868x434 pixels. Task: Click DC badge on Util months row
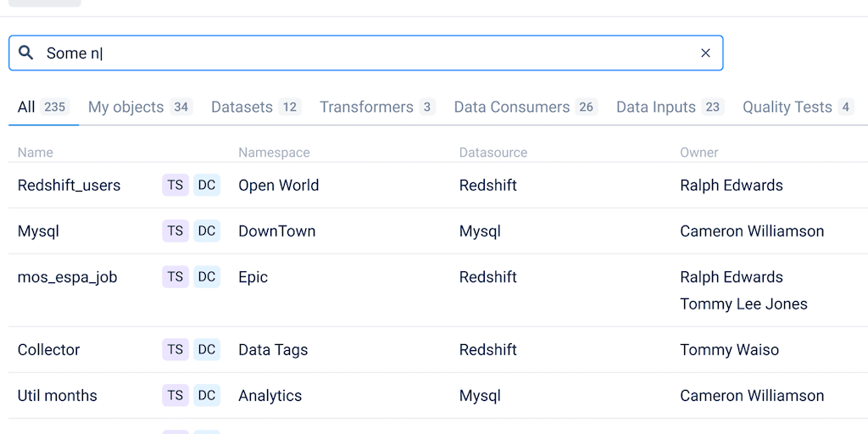click(207, 396)
